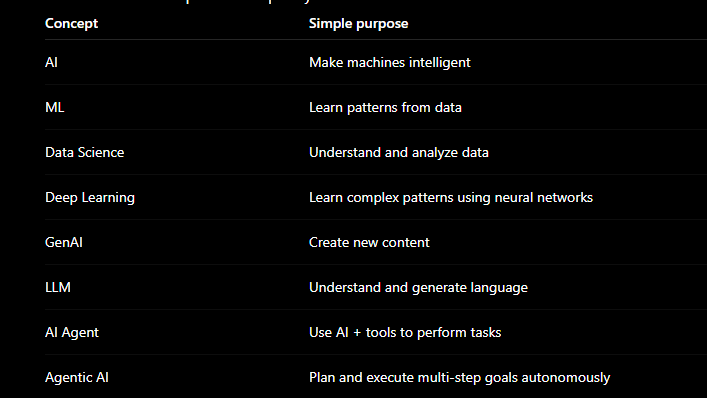
Task: Select the GenAI concept cell
Action: click(64, 242)
